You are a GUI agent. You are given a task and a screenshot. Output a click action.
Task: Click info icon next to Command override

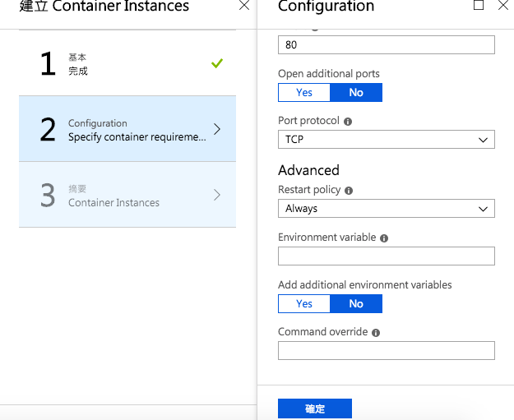[x=376, y=333]
